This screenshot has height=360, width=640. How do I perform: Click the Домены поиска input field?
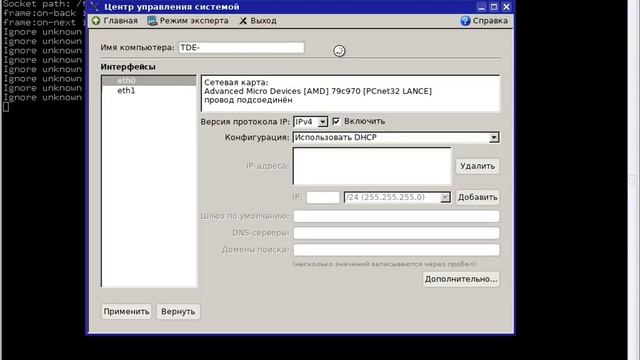click(x=396, y=250)
